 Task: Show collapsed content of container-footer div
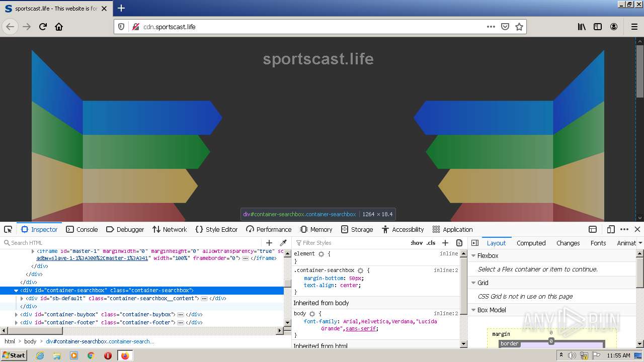pyautogui.click(x=181, y=322)
